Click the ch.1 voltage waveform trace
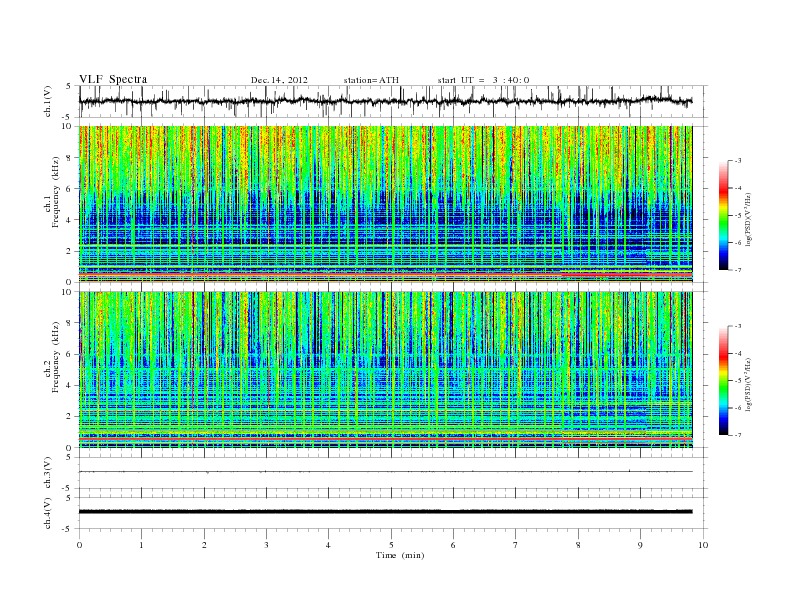This screenshot has height=612, width=792. [x=385, y=101]
